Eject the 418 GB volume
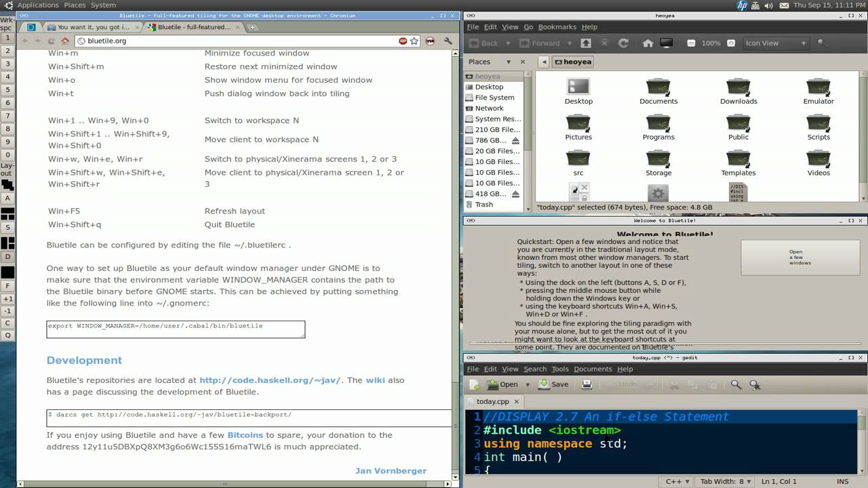The height and width of the screenshot is (488, 868). [x=515, y=194]
